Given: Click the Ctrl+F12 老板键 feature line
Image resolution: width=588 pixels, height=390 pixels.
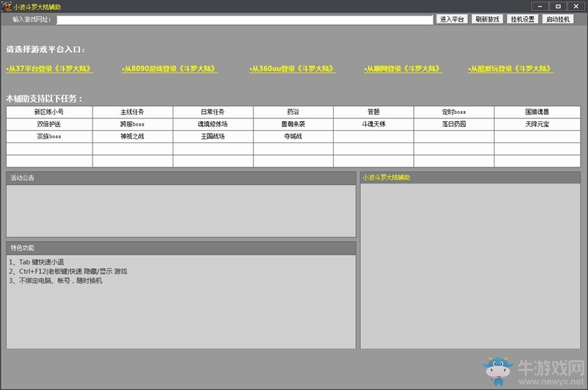Looking at the screenshot, I should tap(68, 272).
